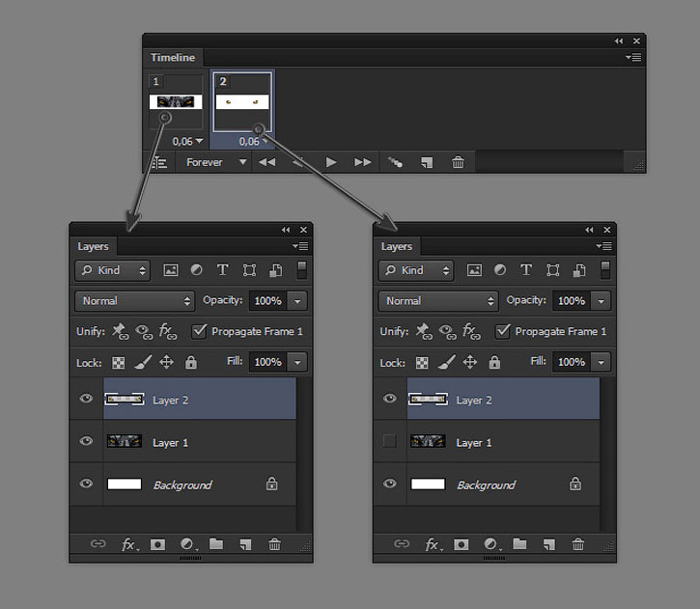
Task: Create adjustment layer in left Layers panel
Action: point(188,544)
